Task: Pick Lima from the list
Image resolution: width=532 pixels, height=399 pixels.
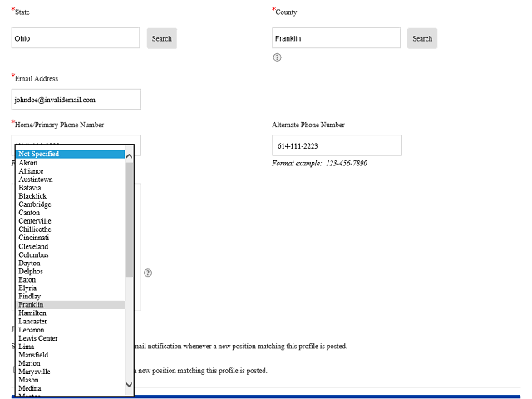Action: click(71, 347)
